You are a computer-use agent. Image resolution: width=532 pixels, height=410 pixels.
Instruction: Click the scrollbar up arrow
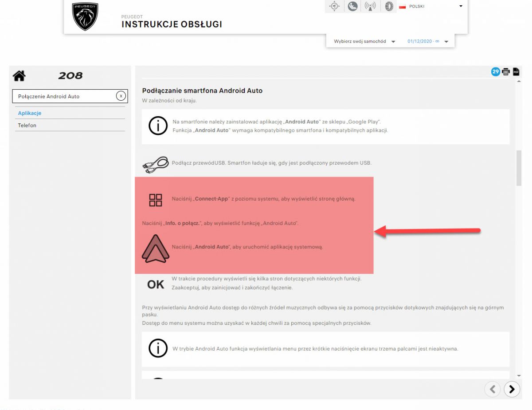pos(519,81)
